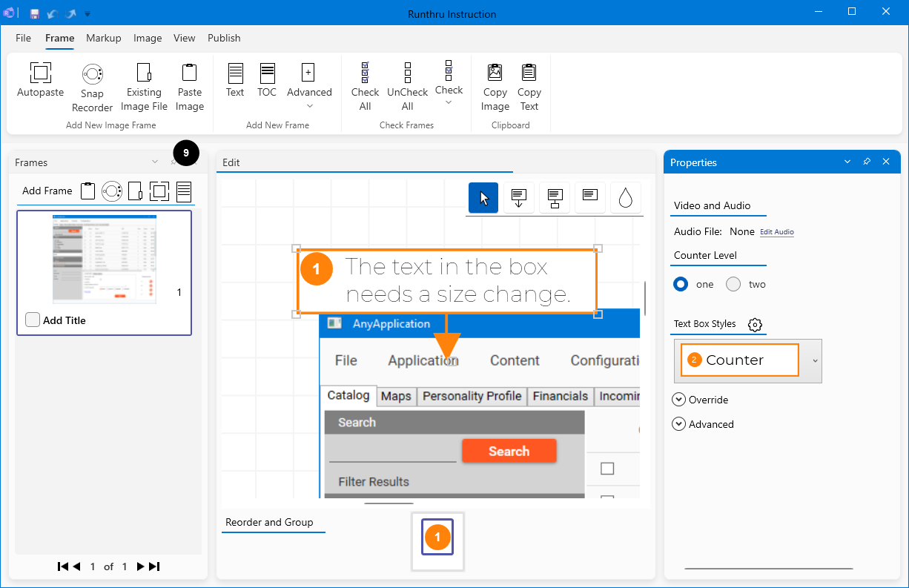Tick the Add Title checkbox
The height and width of the screenshot is (588, 909).
click(x=33, y=320)
